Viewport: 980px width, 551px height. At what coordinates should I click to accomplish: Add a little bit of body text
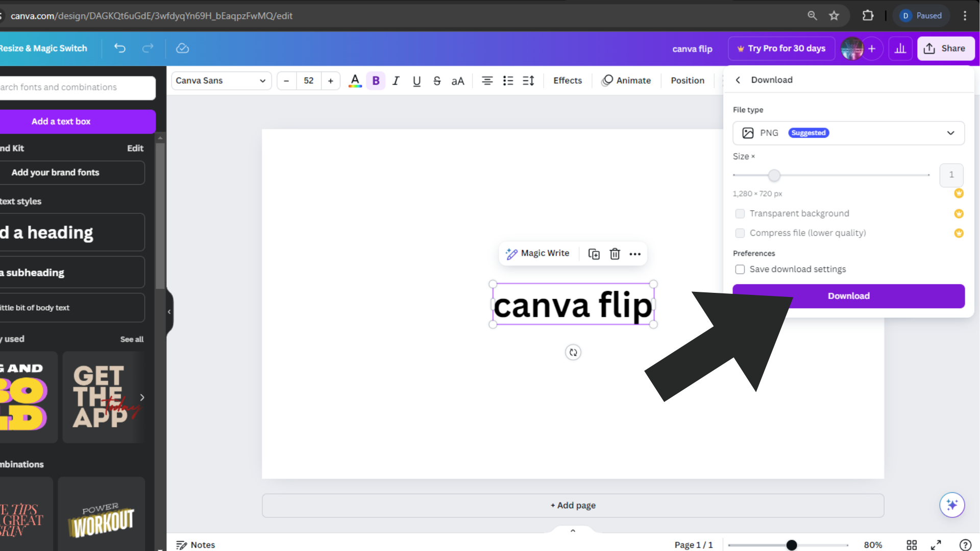pyautogui.click(x=72, y=308)
